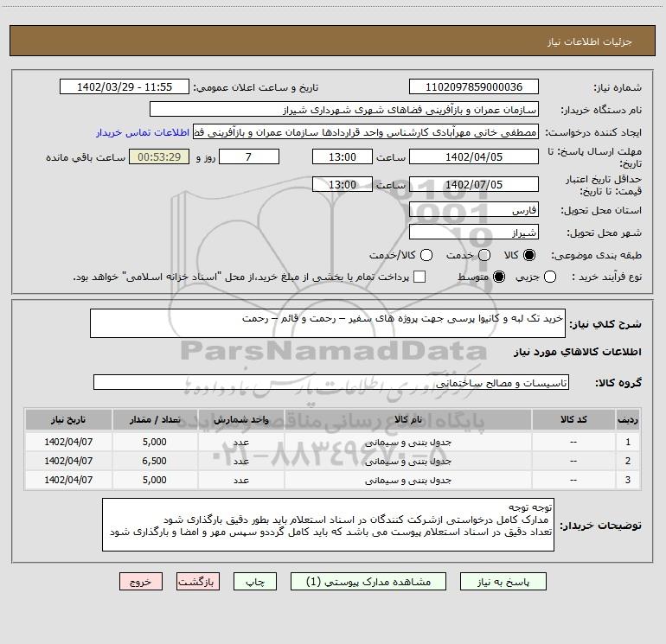Click the نام دستگاه خریدار field
The height and width of the screenshot is (644, 666).
pyautogui.click(x=344, y=110)
